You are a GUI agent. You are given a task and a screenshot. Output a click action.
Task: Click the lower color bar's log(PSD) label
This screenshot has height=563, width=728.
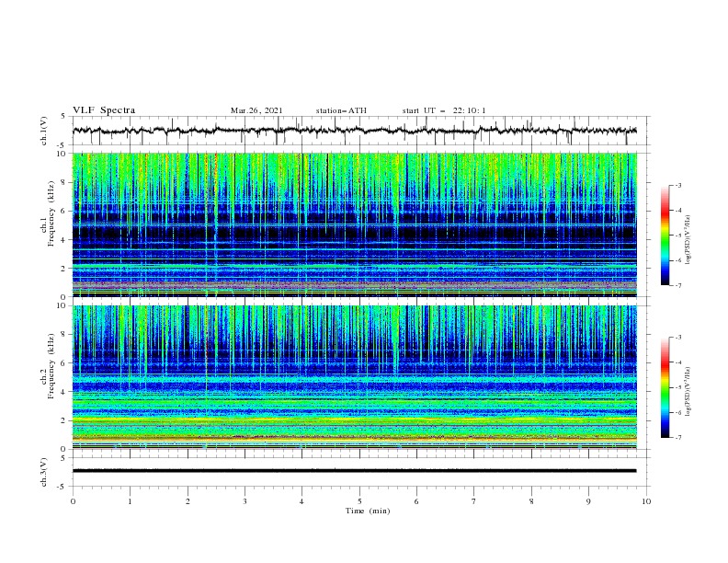click(688, 391)
